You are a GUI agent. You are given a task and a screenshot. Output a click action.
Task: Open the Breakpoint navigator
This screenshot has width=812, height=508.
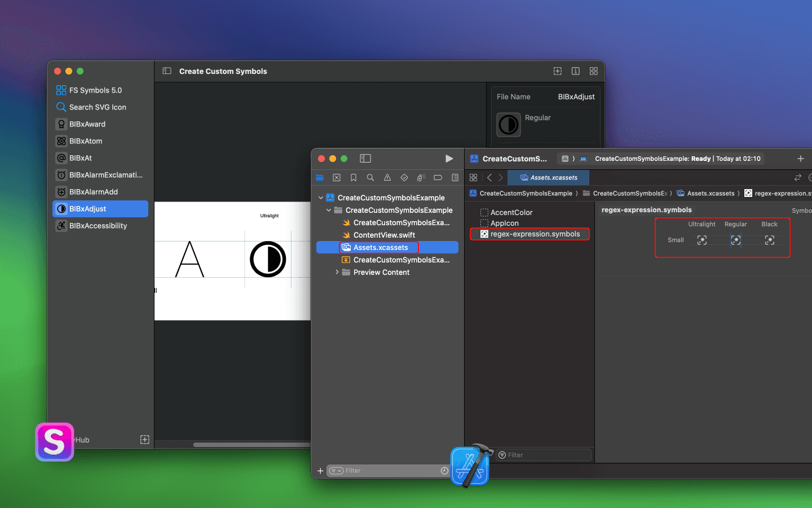pos(438,177)
